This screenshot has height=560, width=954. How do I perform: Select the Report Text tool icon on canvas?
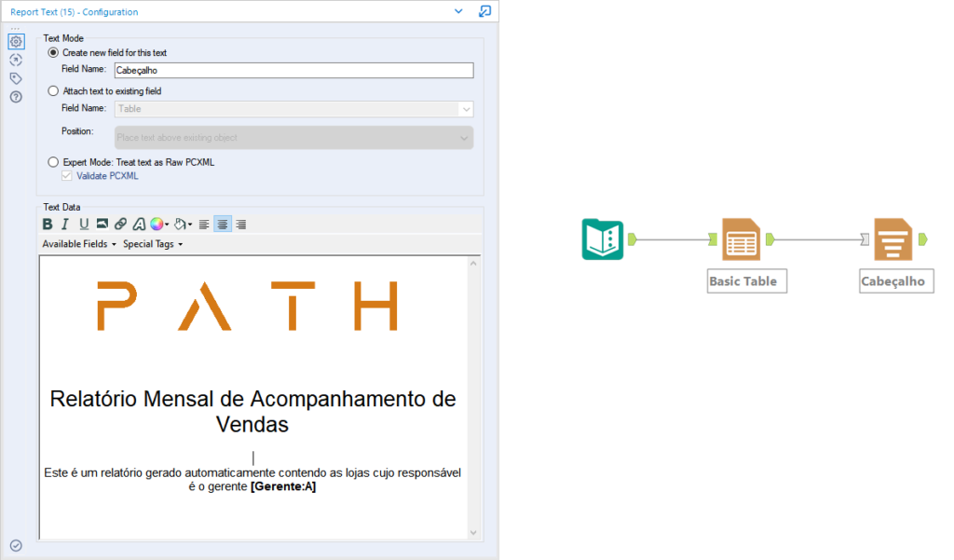click(893, 239)
